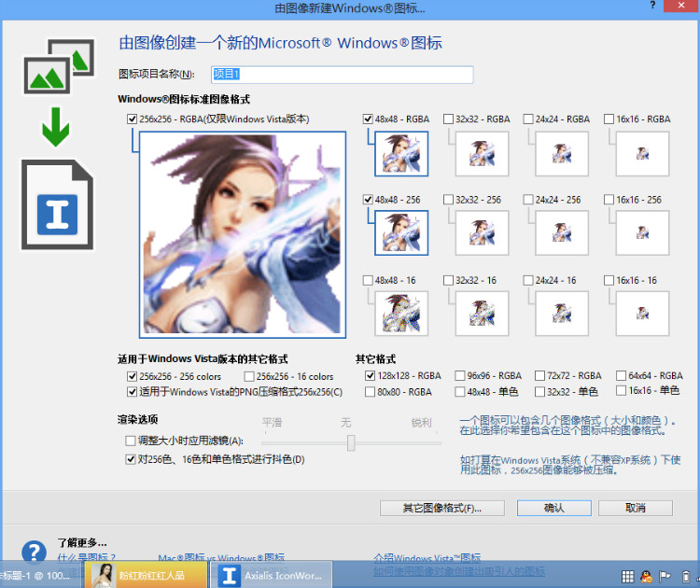Enable the 32x32 - 256 checkbox
Screen dimensions: 700x588
click(x=448, y=200)
